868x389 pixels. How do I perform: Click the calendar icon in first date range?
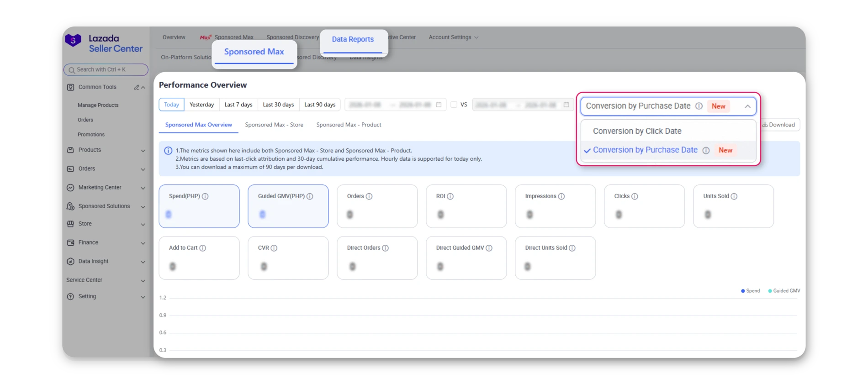pyautogui.click(x=439, y=105)
